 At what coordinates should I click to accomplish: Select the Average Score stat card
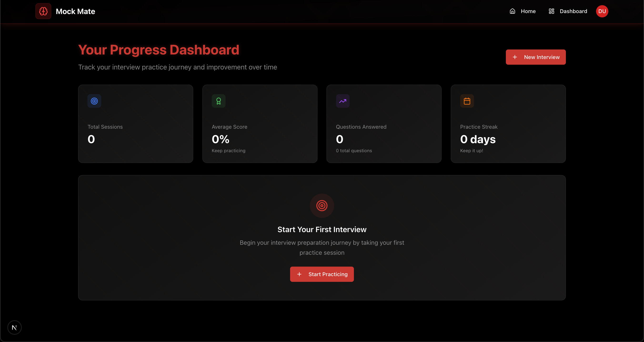[x=260, y=124]
